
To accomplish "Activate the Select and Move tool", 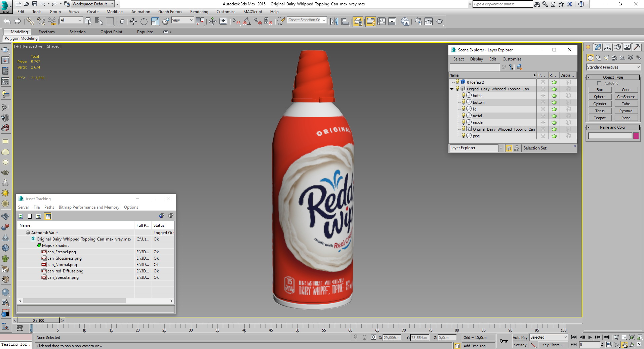I will pyautogui.click(x=133, y=21).
